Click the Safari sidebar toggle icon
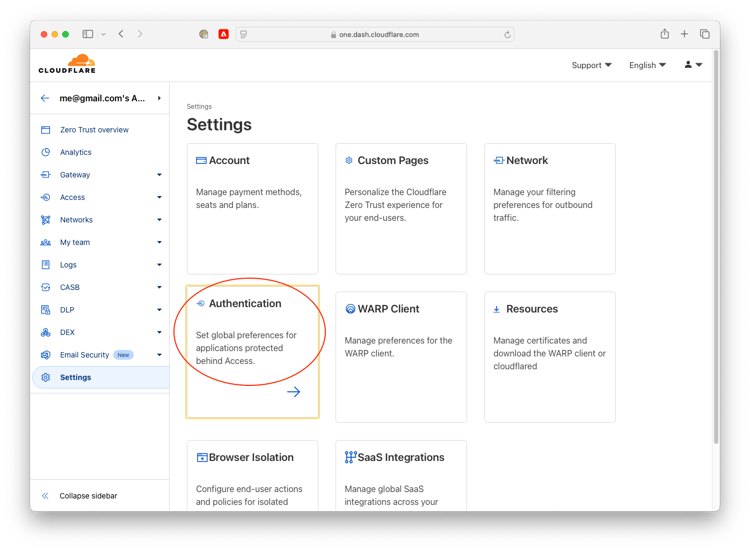This screenshot has height=551, width=750. pyautogui.click(x=88, y=34)
